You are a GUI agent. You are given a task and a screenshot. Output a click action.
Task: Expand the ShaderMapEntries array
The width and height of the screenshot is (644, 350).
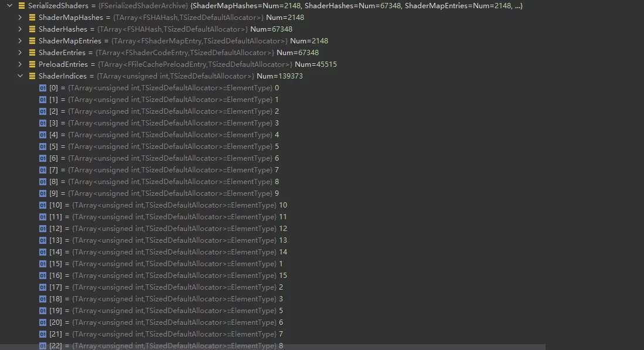[20, 41]
